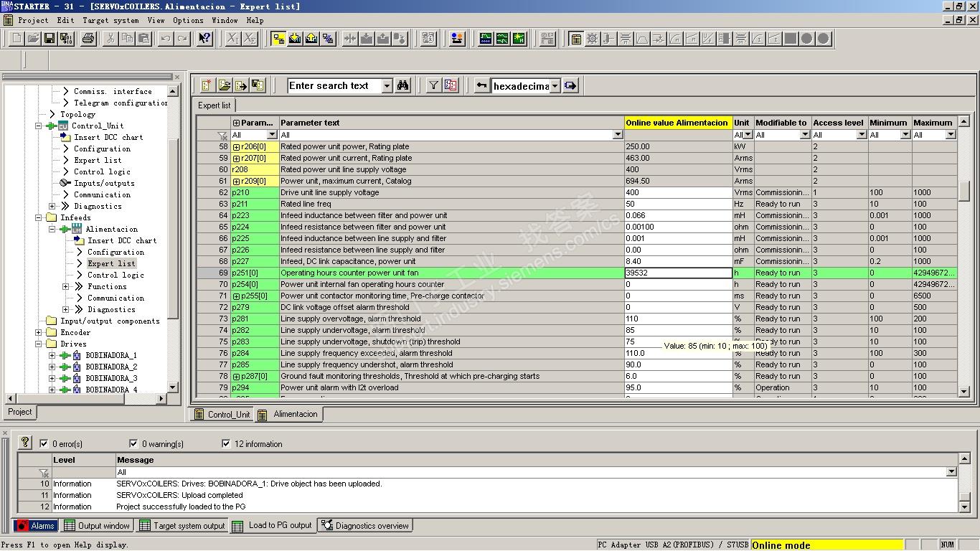Toggle the 12 information checkbox

coord(226,443)
